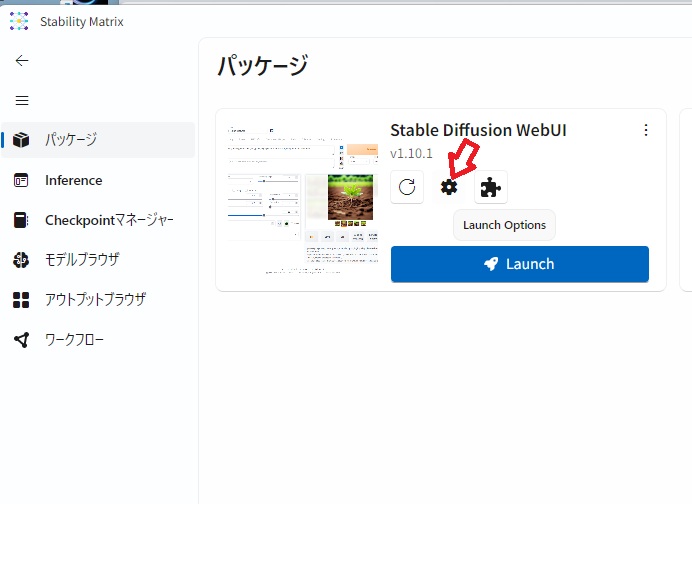This screenshot has height=572, width=692.
Task: Open extensions with the puzzle piece icon
Action: pos(490,187)
